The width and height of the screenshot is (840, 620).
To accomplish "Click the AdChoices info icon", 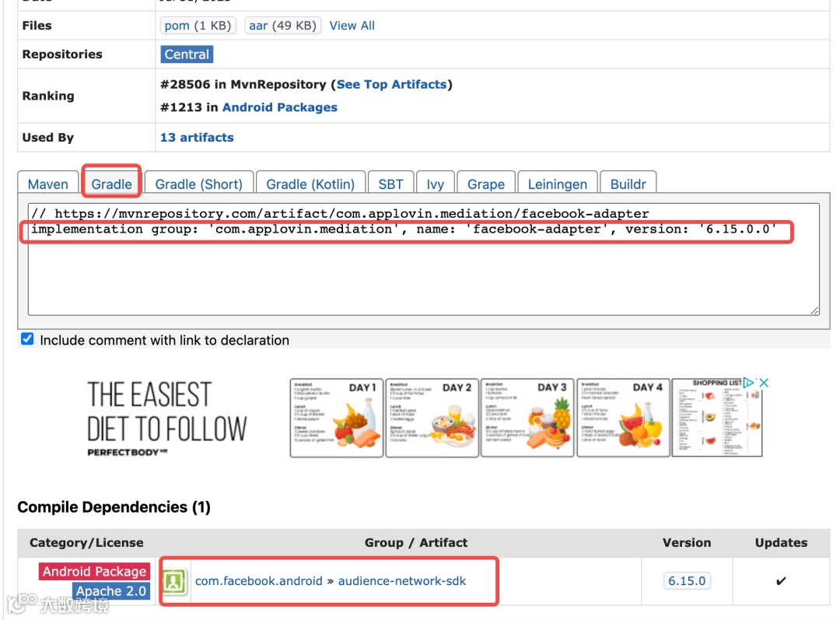I will click(x=749, y=383).
